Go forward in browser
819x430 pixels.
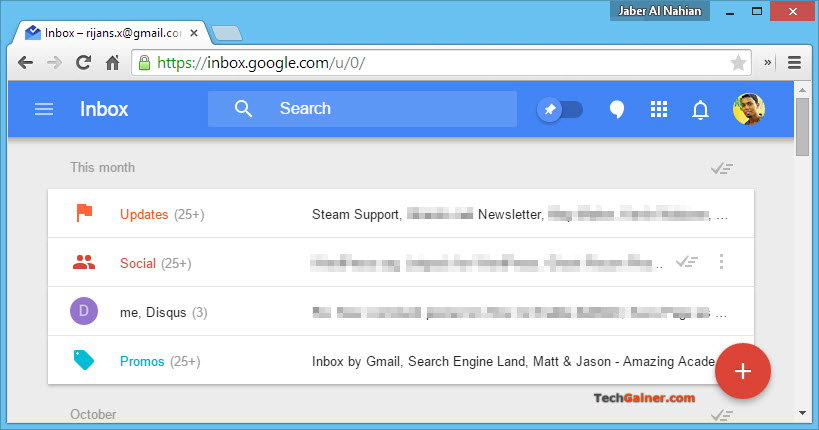[x=54, y=63]
